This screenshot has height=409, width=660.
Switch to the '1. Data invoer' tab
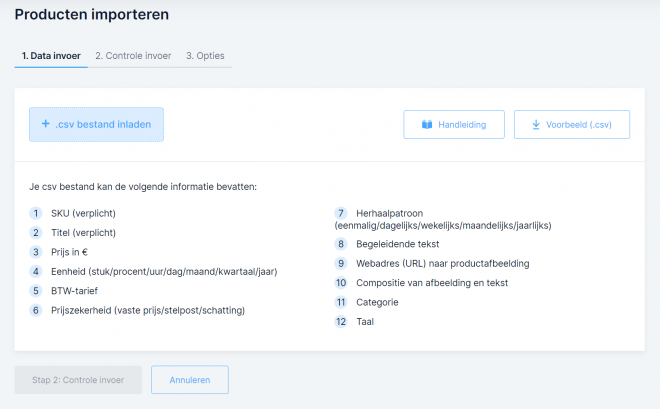(x=51, y=56)
